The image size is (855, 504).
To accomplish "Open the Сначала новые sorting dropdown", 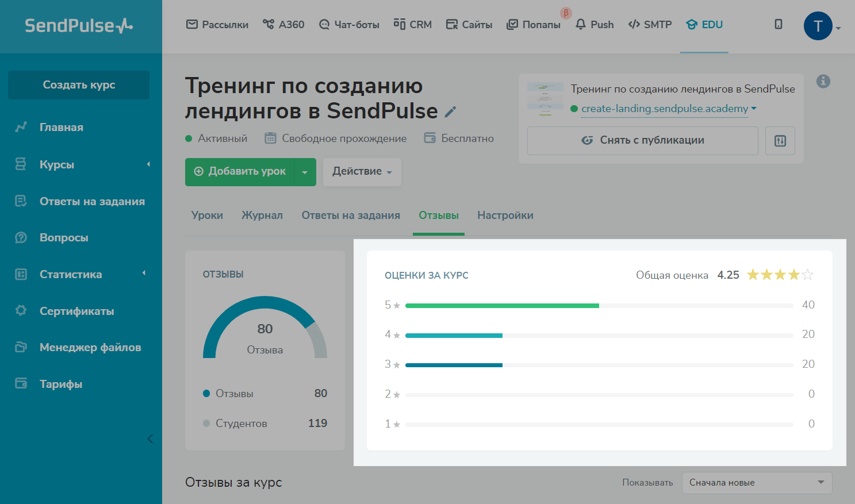I will click(756, 483).
